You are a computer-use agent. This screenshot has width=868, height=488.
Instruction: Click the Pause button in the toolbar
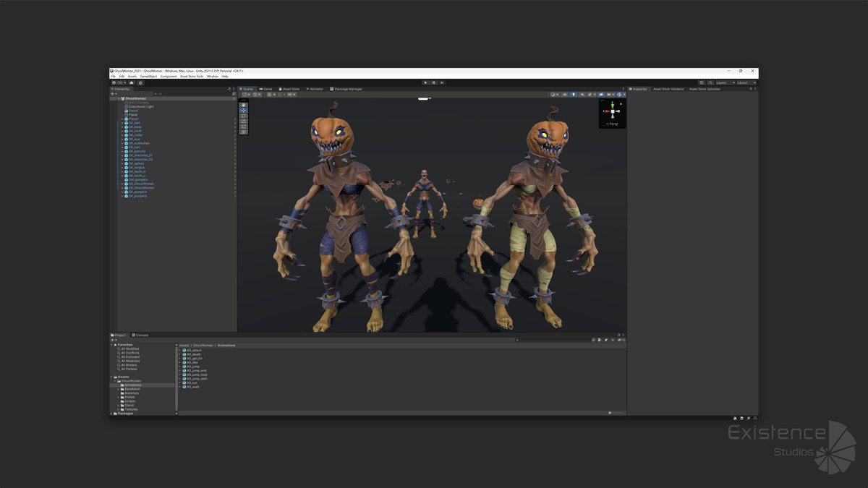coord(433,82)
